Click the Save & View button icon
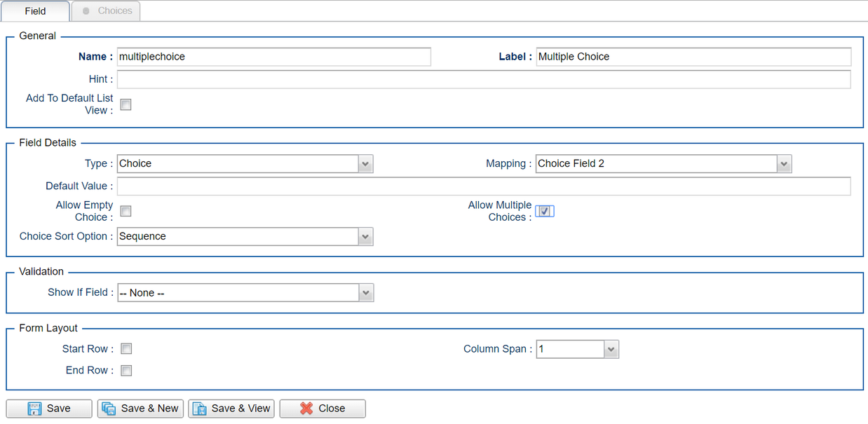 (199, 409)
